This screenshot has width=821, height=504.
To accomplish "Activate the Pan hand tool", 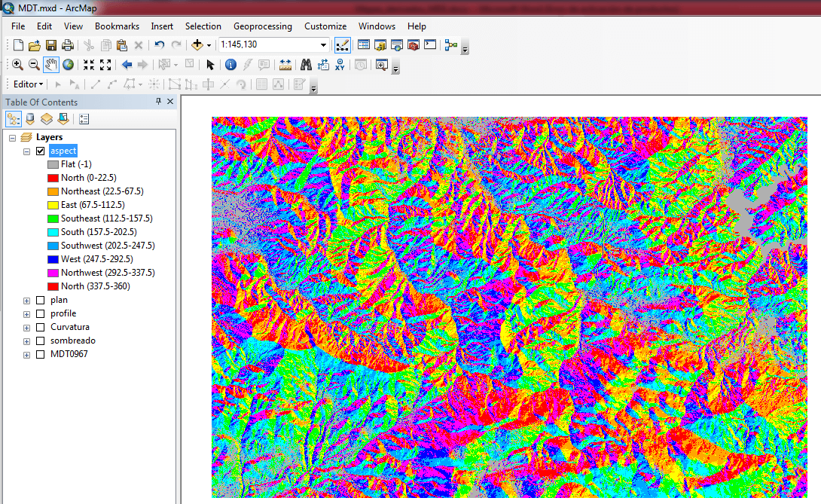I will [51, 65].
